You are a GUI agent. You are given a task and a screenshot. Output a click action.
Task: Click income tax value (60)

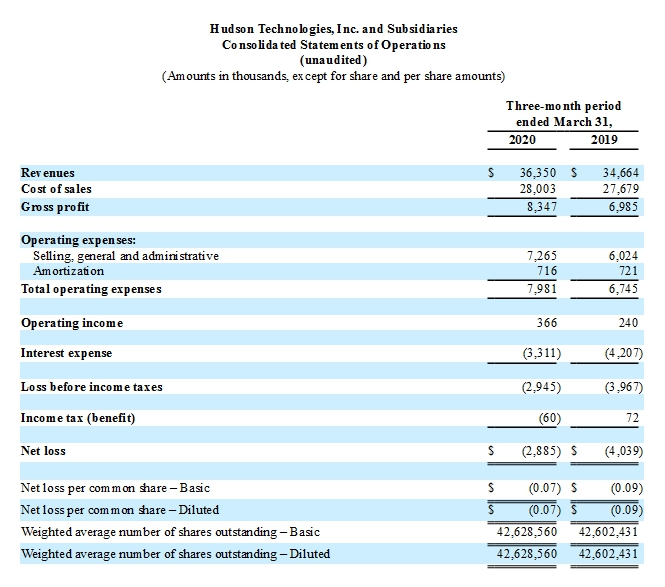pos(550,418)
